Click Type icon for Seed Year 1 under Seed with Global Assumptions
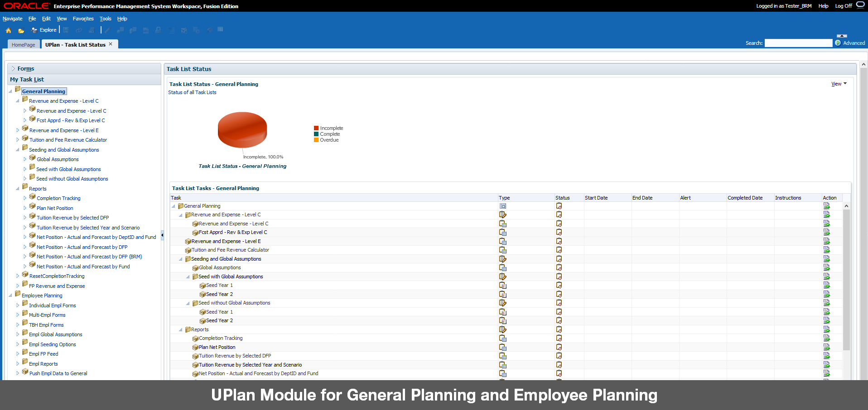868x410 pixels. pos(502,285)
